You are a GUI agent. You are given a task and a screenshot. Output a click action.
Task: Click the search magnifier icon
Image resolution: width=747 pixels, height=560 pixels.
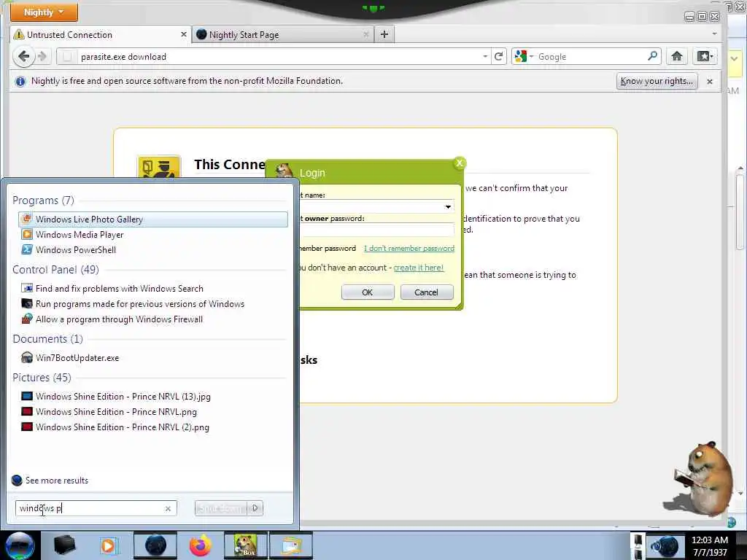pos(652,56)
